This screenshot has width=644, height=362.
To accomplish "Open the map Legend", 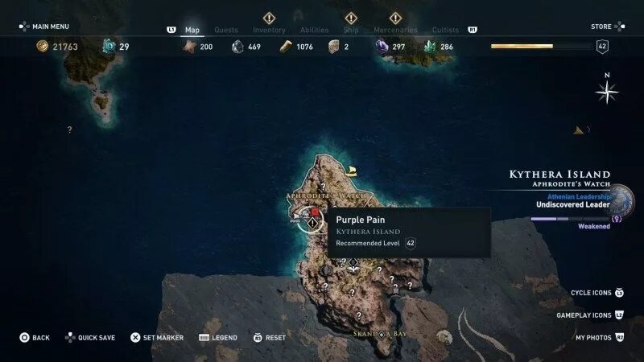I will point(218,338).
